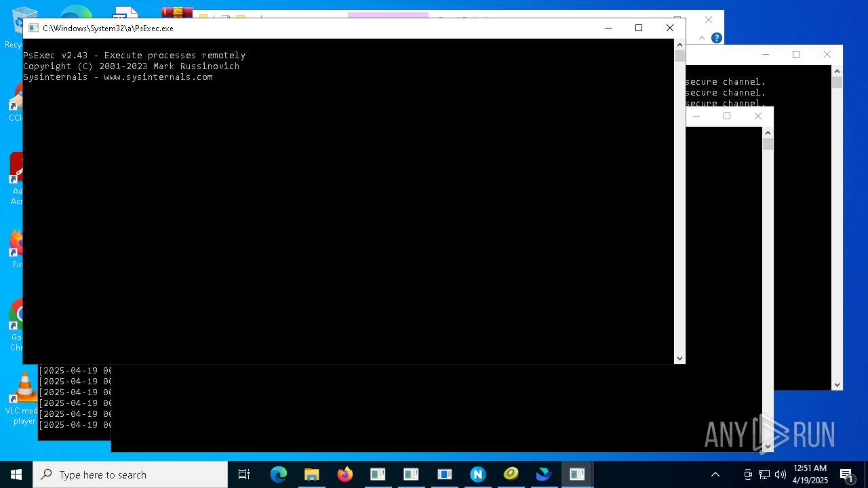
Task: Close the rearmost background window
Action: (x=709, y=20)
